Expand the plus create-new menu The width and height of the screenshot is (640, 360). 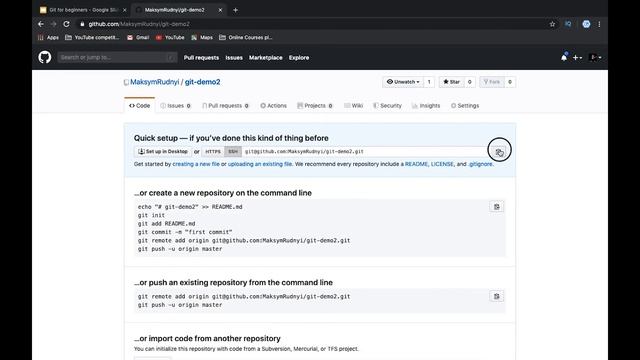[x=577, y=58]
